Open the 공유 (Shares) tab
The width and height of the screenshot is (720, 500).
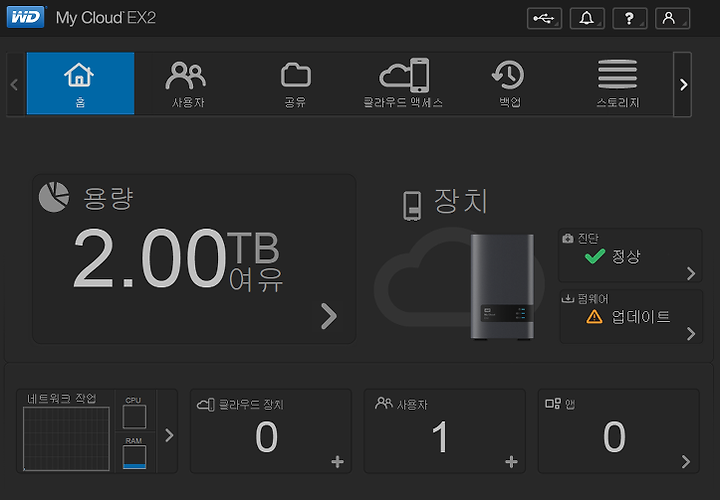coord(295,83)
